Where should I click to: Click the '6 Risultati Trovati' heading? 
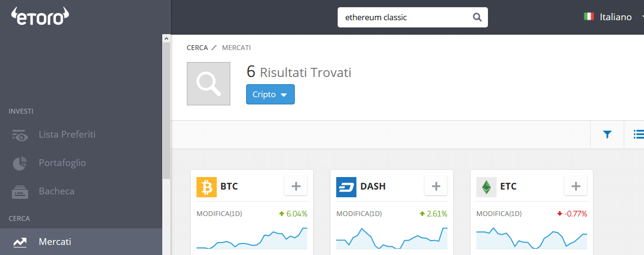click(x=299, y=72)
